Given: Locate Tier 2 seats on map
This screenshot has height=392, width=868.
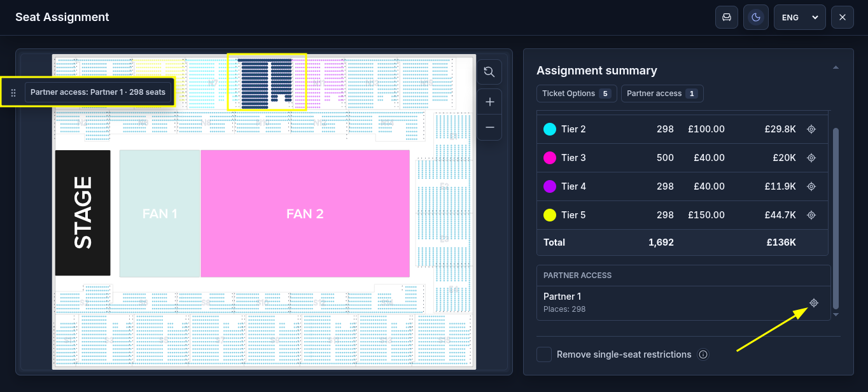Looking at the screenshot, I should [x=811, y=129].
